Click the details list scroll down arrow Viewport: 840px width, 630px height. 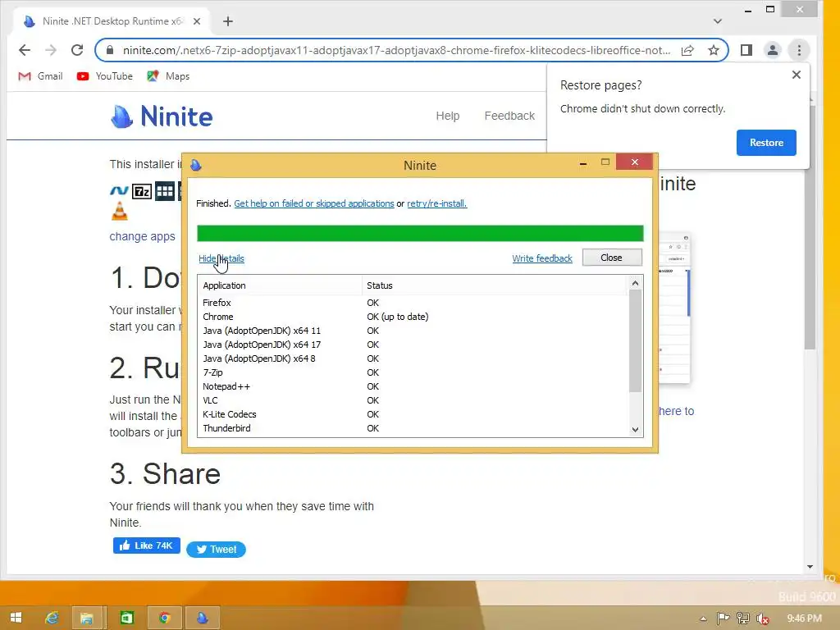tap(636, 430)
